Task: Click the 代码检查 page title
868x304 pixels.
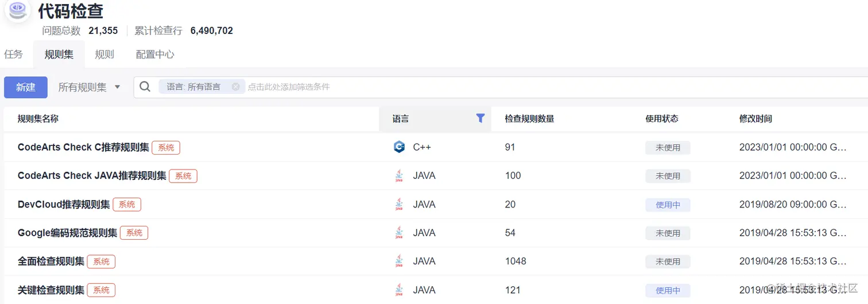Action: tap(71, 10)
